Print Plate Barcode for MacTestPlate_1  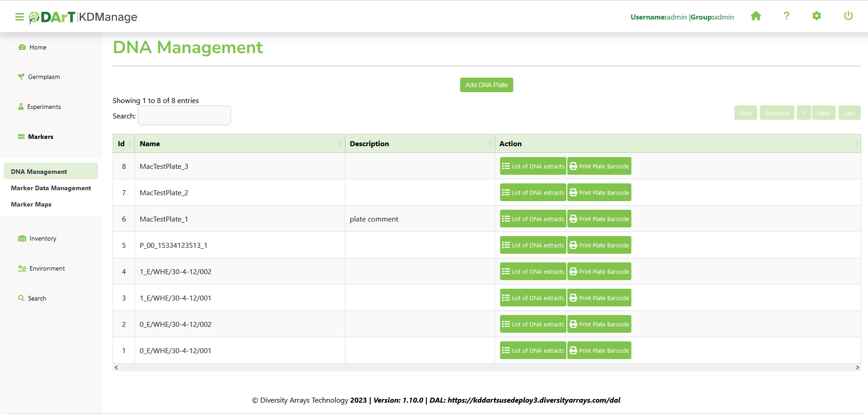tap(599, 219)
